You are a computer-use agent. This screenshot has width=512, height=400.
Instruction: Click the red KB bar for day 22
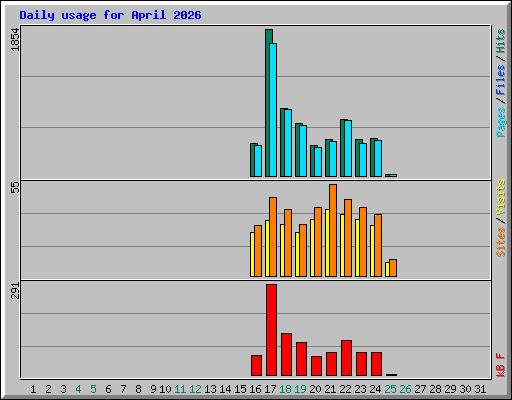click(346, 358)
